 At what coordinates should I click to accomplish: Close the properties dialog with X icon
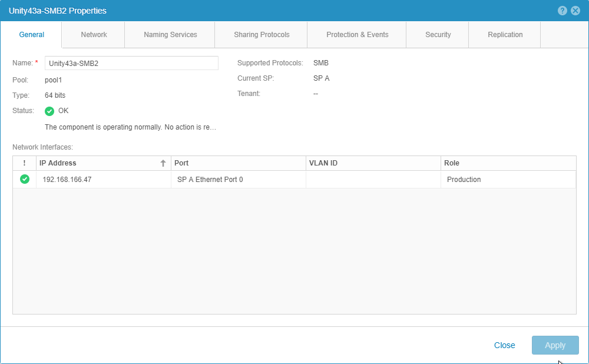(x=575, y=11)
